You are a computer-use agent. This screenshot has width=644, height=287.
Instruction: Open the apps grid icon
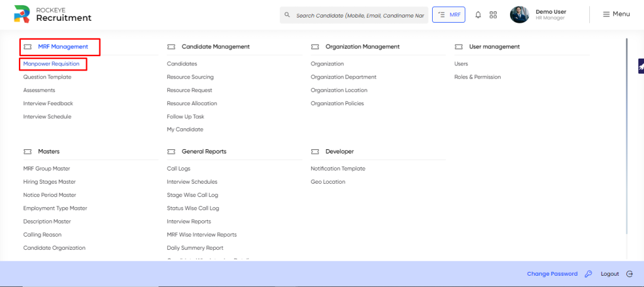pos(493,15)
